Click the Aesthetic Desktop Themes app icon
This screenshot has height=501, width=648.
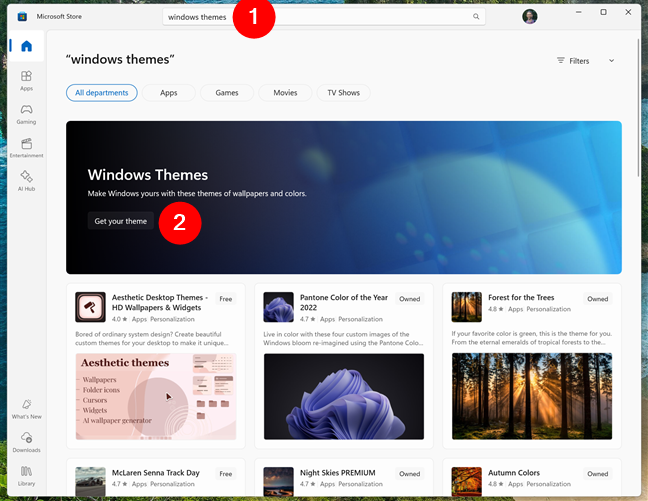pos(91,307)
